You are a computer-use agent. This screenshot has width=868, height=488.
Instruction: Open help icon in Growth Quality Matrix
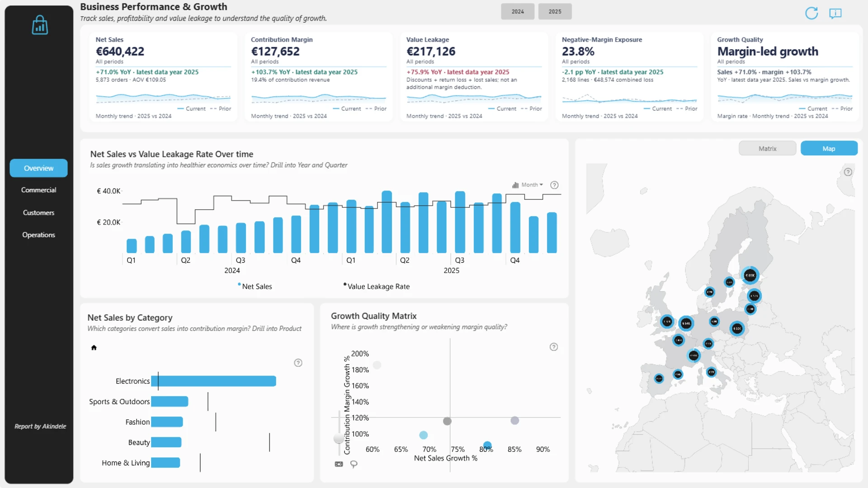pos(554,347)
